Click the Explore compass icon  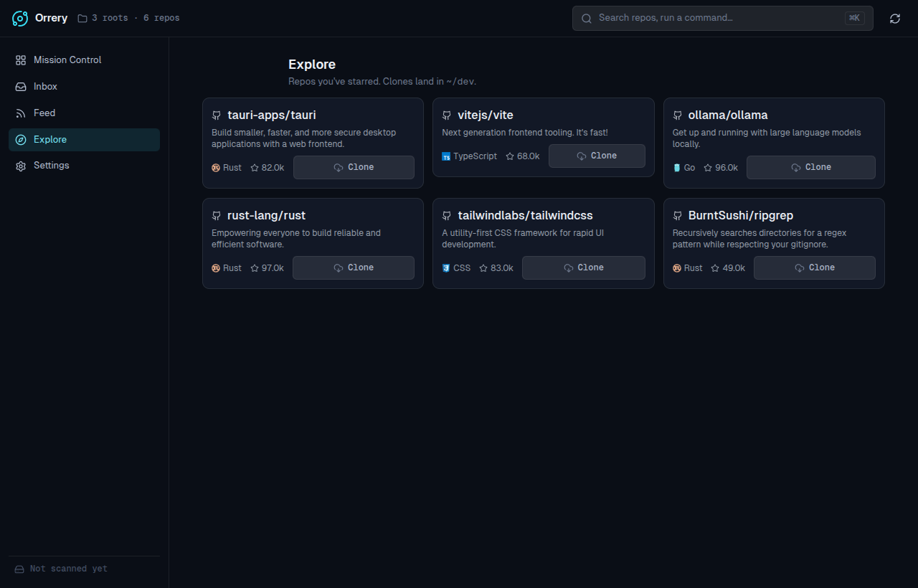point(21,140)
